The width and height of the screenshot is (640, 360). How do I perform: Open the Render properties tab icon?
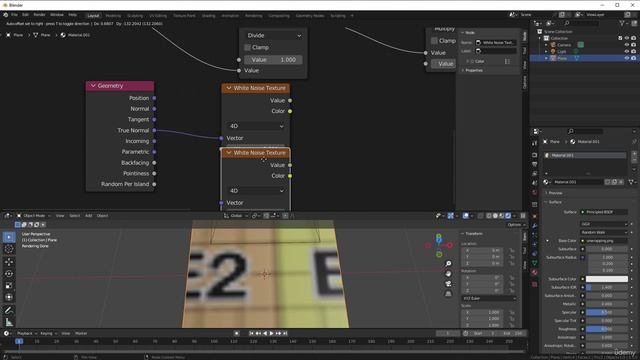(535, 155)
